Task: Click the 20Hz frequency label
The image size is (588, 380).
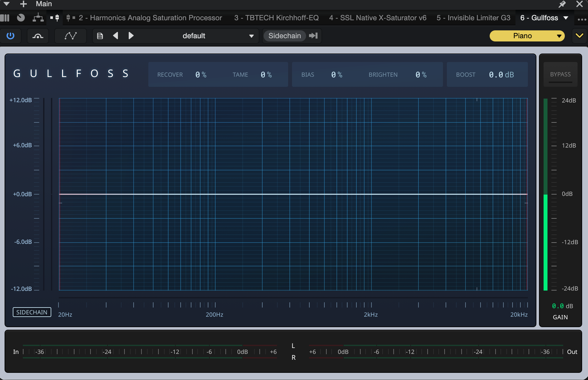Action: (65, 315)
